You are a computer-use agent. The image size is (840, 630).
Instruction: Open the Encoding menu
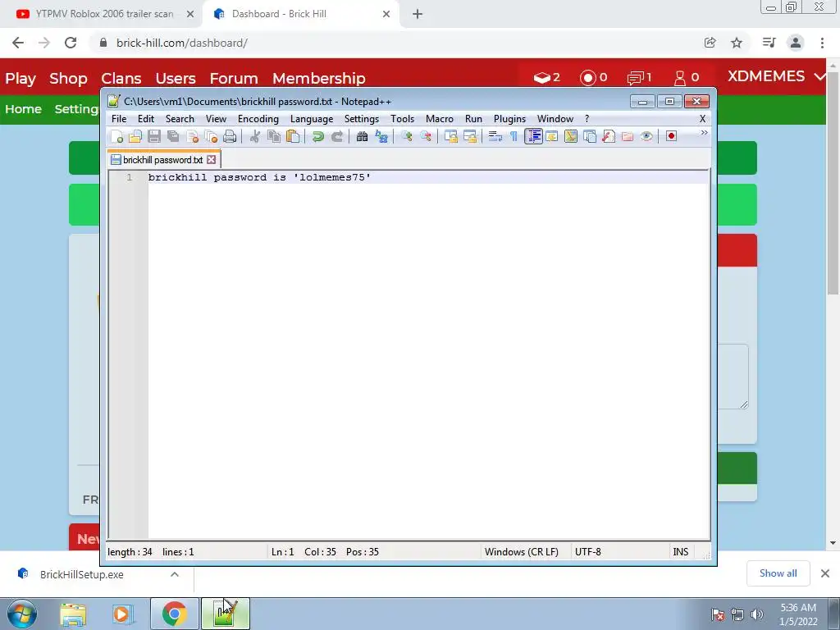(x=258, y=119)
